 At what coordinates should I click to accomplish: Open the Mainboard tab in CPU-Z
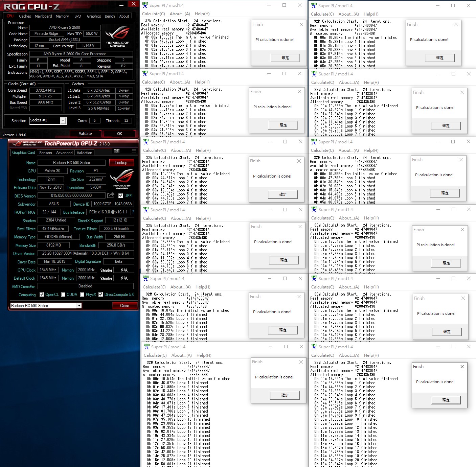[43, 16]
